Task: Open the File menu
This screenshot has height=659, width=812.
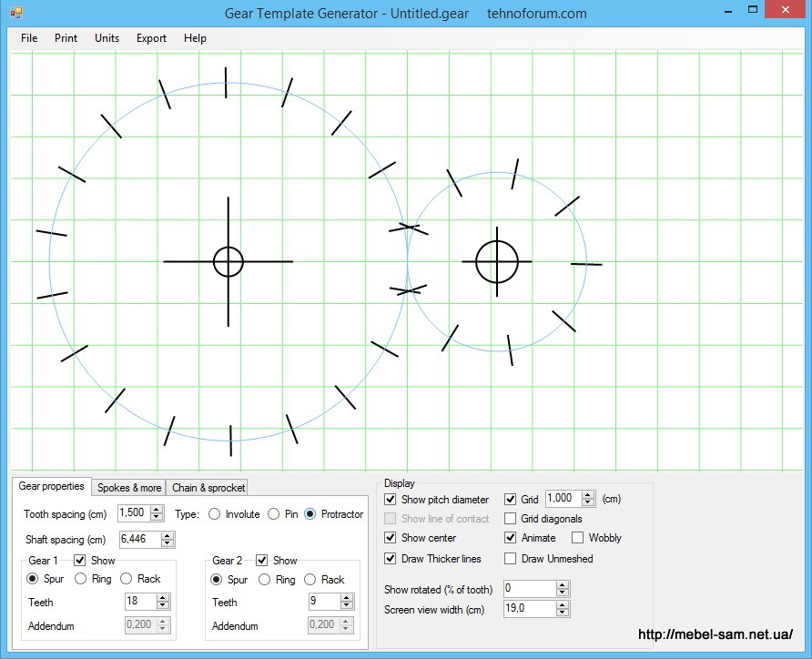Action: point(29,38)
